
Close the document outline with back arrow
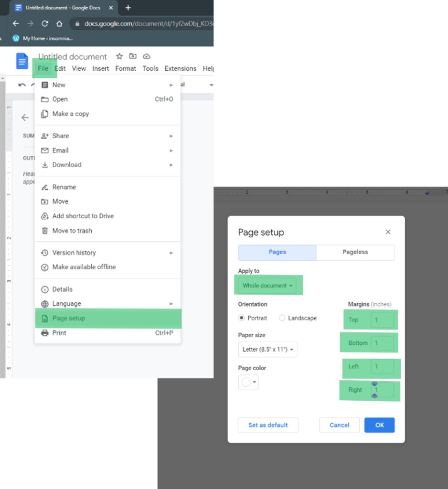[x=25, y=117]
